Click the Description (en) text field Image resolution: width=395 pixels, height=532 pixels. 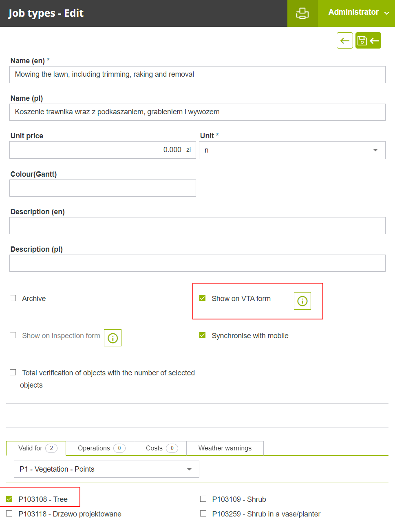click(x=197, y=226)
